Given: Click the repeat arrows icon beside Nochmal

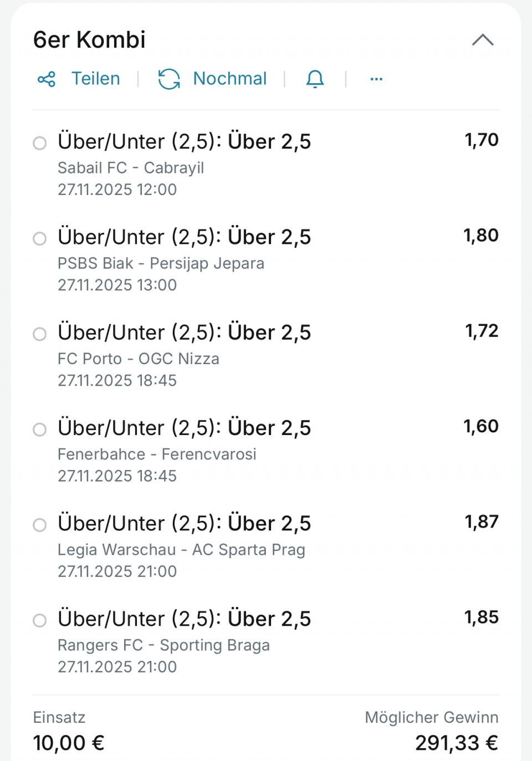Looking at the screenshot, I should [x=169, y=79].
